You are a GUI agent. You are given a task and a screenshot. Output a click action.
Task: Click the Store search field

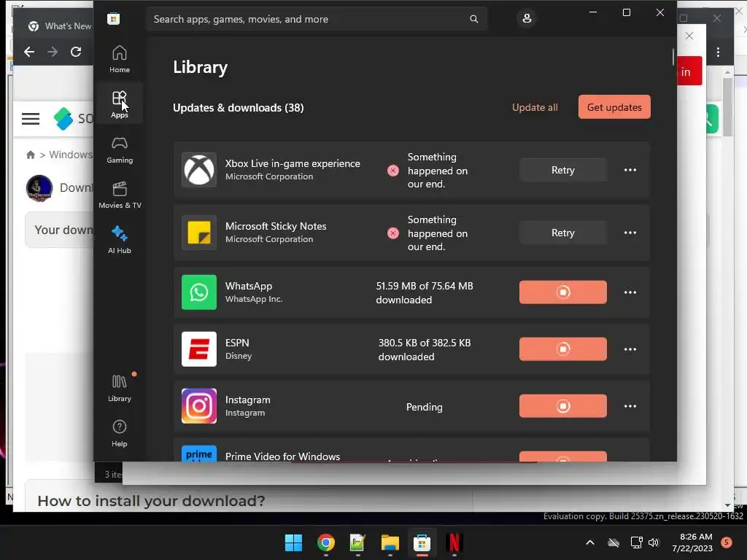[317, 19]
